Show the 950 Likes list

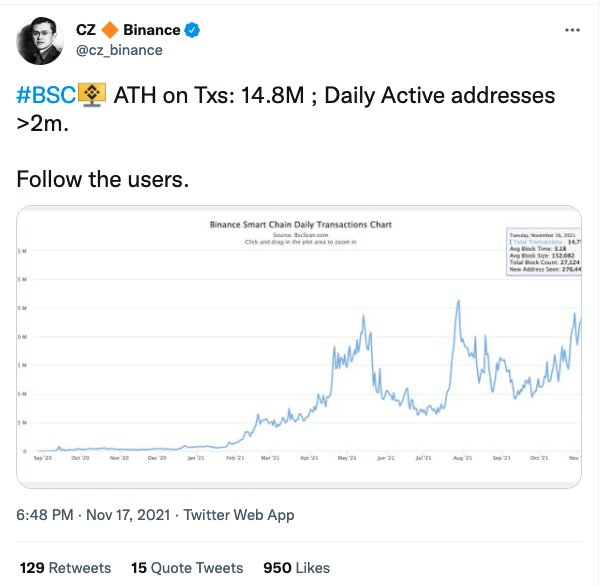point(296,567)
